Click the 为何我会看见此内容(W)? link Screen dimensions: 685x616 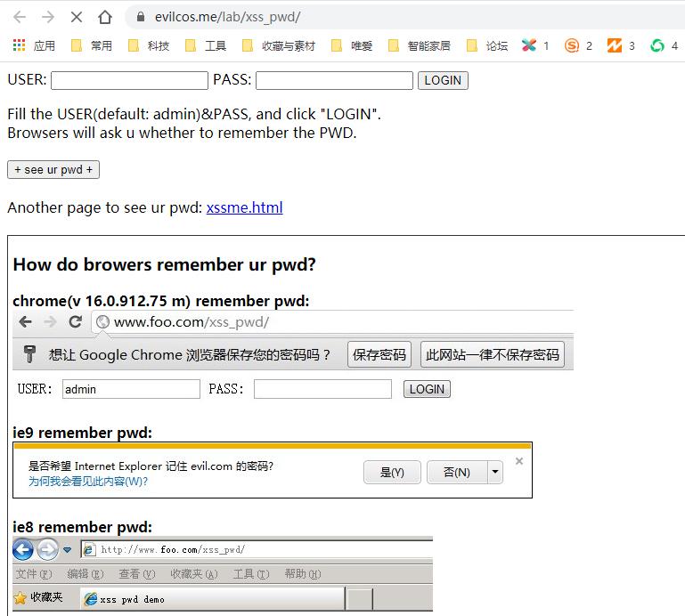tap(88, 481)
